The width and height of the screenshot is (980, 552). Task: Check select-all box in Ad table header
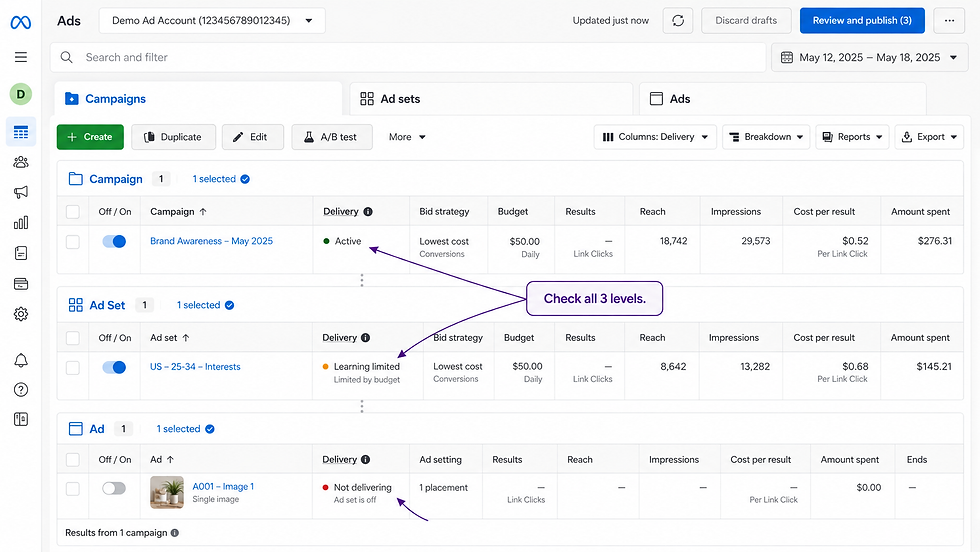[73, 460]
